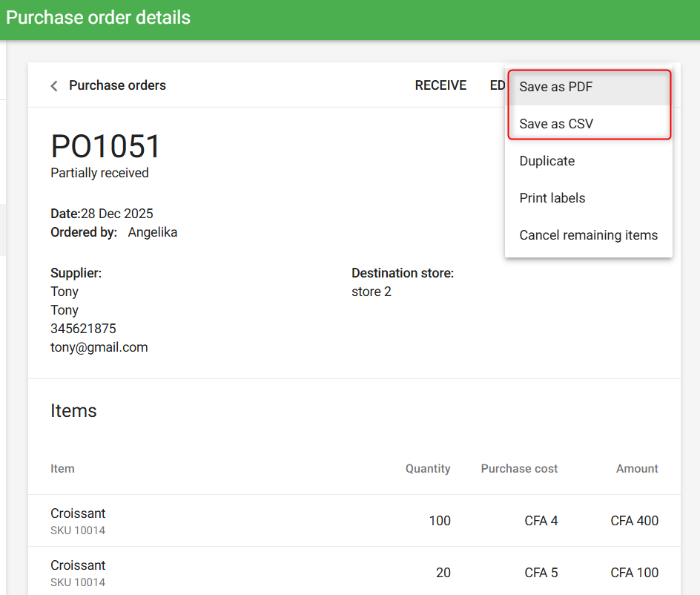700x595 pixels.
Task: Click the Purchase cost column header
Action: (x=519, y=469)
